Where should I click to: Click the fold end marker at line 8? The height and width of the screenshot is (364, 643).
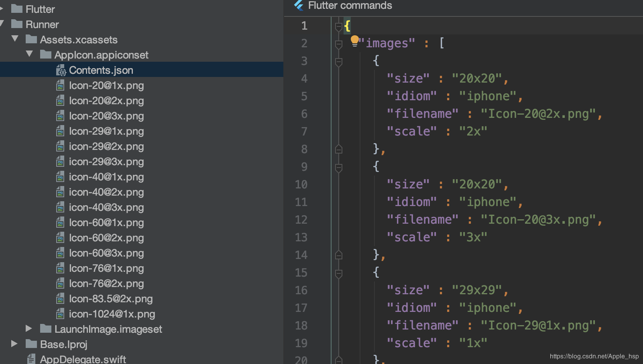[338, 150]
